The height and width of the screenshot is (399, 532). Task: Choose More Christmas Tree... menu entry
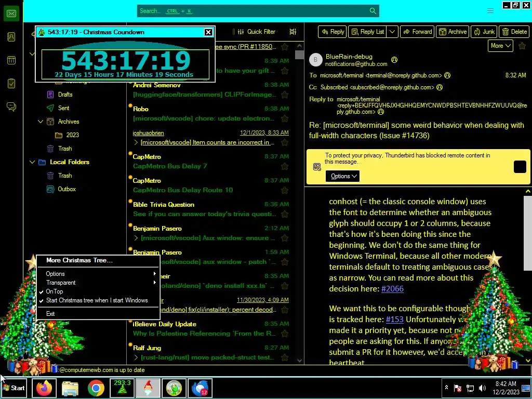98,260
